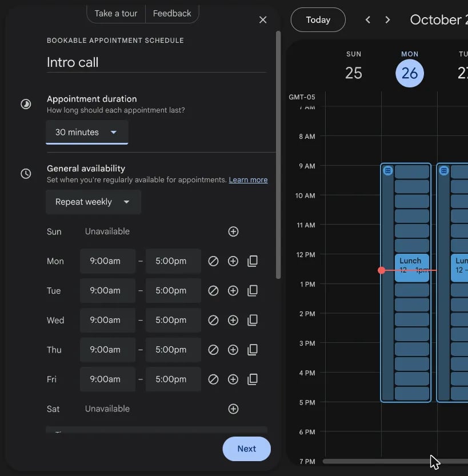Screen dimensions: 468x476
Task: Go to the previous week
Action: pos(368,20)
